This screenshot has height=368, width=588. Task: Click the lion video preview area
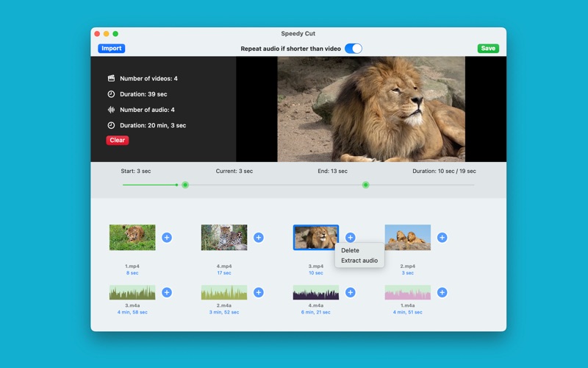click(371, 109)
